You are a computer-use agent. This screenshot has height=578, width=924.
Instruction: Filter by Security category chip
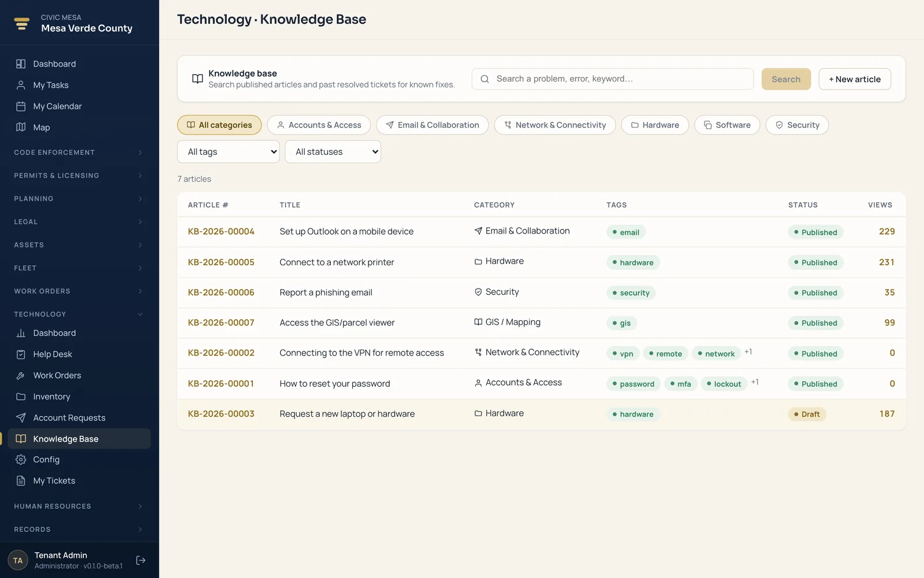click(x=797, y=125)
